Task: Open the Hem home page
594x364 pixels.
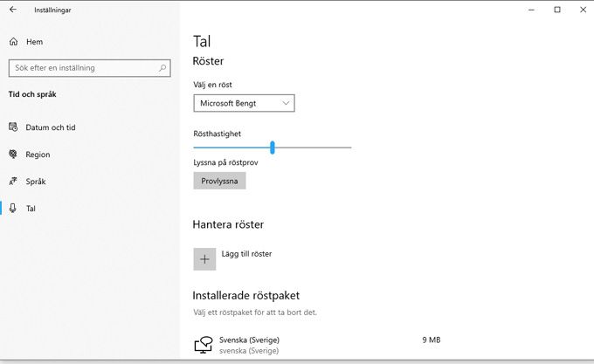Action: click(x=34, y=42)
